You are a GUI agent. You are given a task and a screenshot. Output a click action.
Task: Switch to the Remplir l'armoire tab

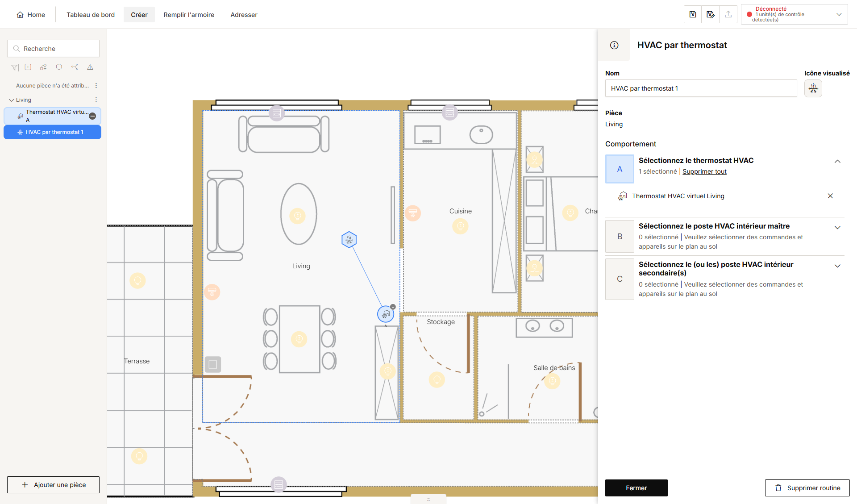(189, 15)
